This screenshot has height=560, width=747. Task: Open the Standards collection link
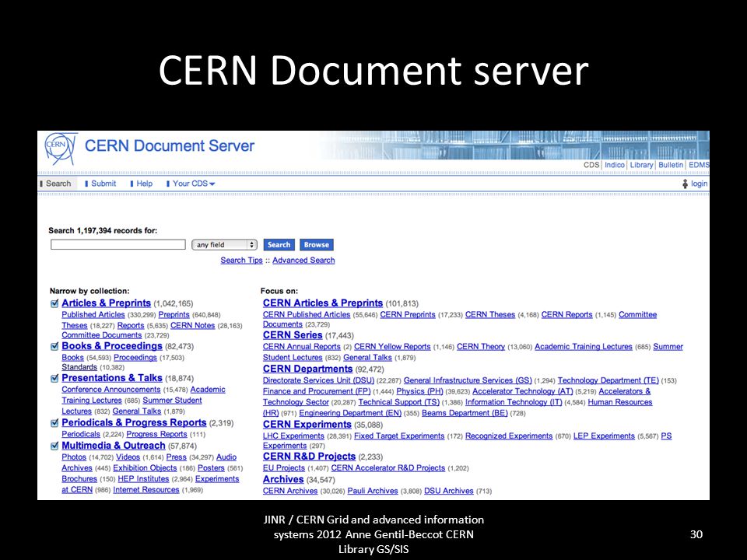[79, 367]
